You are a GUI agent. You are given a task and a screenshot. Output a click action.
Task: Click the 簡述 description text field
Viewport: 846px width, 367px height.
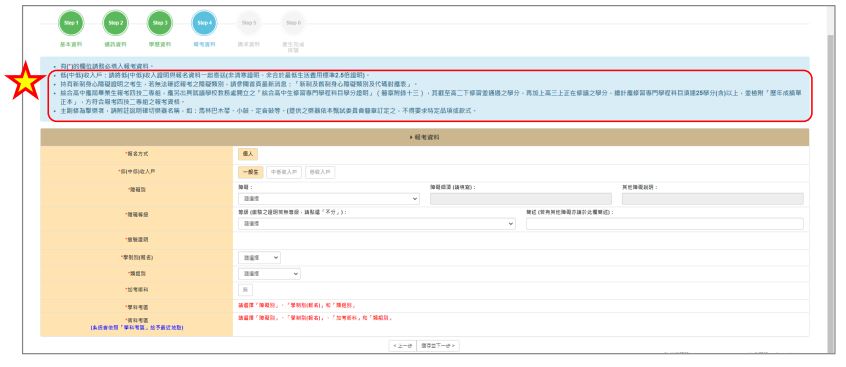coord(665,224)
